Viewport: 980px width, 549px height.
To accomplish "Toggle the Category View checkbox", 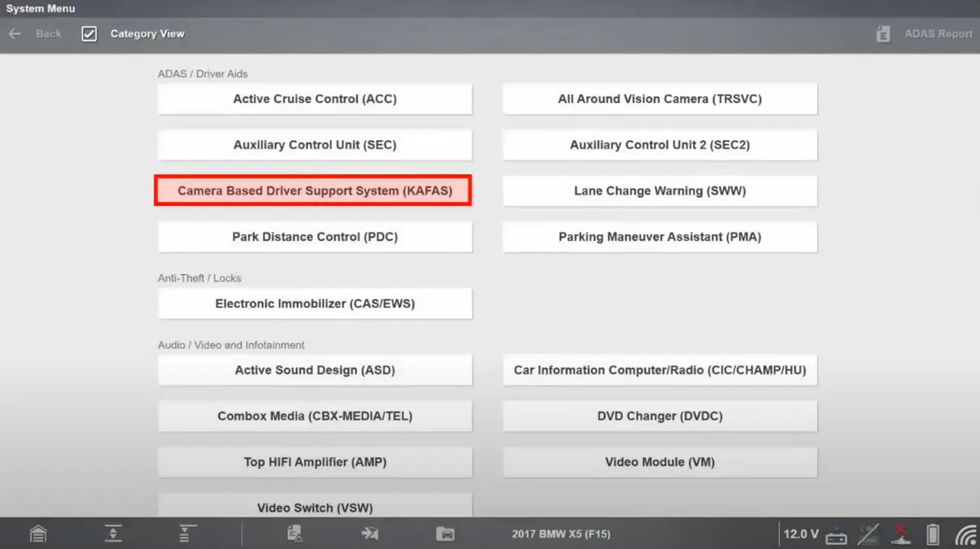I will click(89, 34).
